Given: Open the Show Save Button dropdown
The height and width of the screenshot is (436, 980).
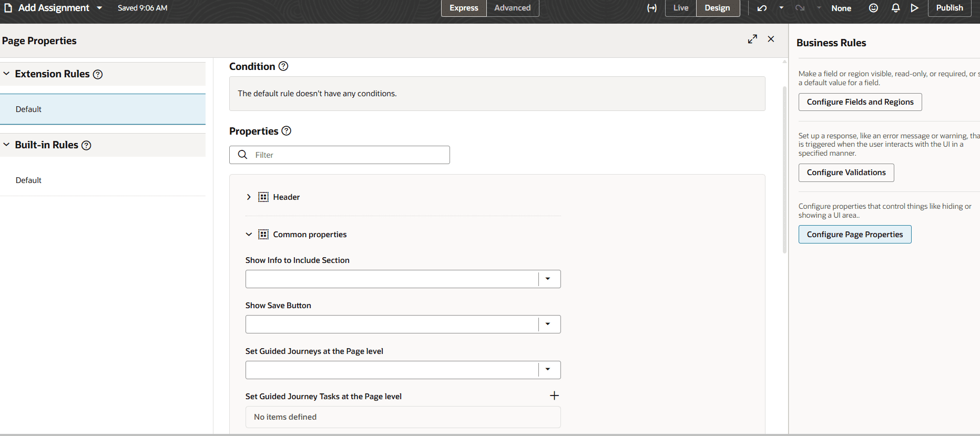Looking at the screenshot, I should (548, 324).
